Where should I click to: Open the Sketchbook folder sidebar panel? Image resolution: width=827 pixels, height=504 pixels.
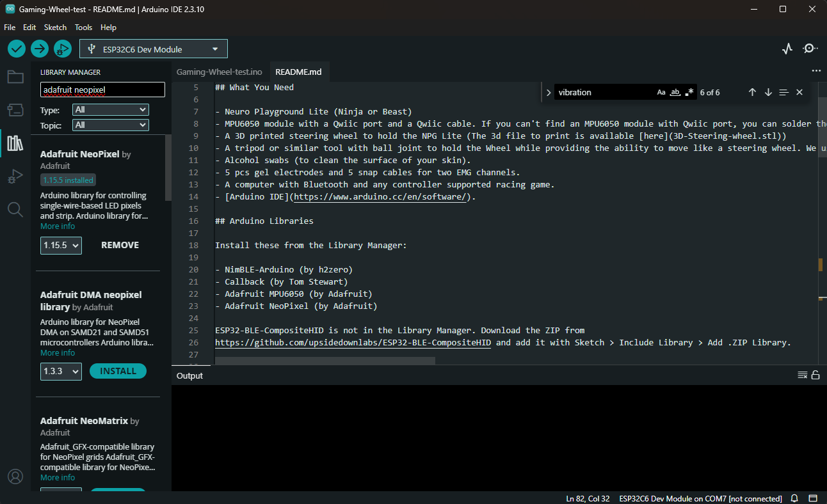pos(15,77)
